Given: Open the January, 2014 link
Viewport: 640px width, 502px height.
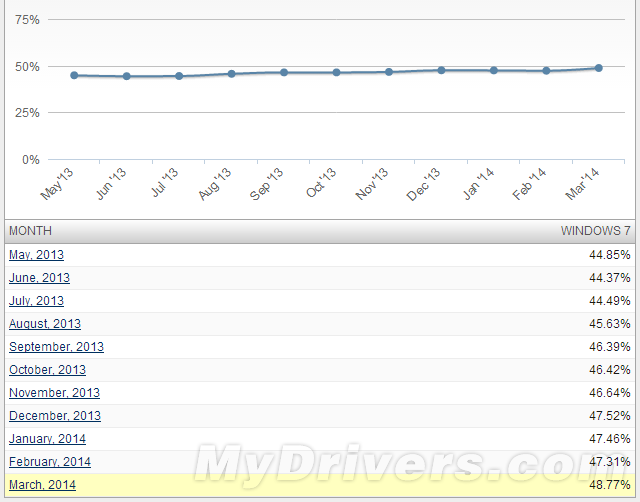Looking at the screenshot, I should pos(47,439).
